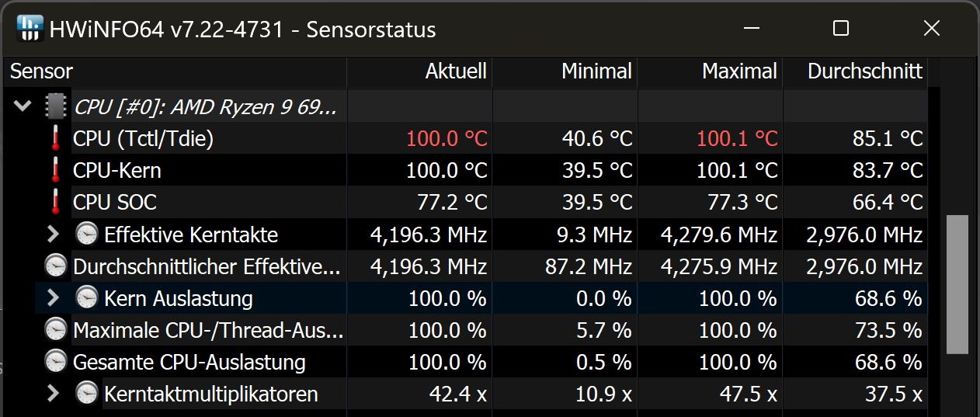Image resolution: width=980 pixels, height=417 pixels.
Task: Select the CPU SOC sensor row label
Action: click(x=115, y=202)
